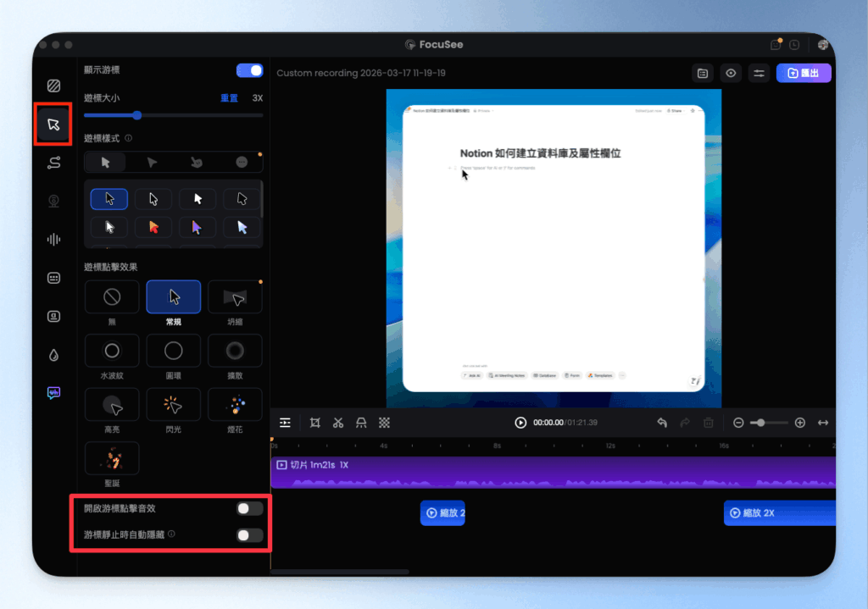Open the audio settings panel in sidebar
The width and height of the screenshot is (868, 609).
53,239
